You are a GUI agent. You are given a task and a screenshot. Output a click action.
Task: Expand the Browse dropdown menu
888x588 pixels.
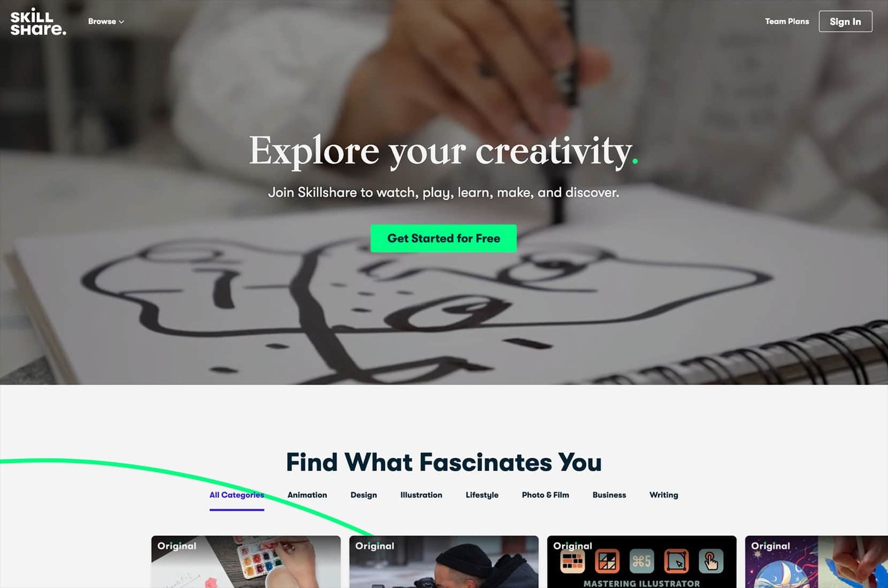tap(105, 21)
